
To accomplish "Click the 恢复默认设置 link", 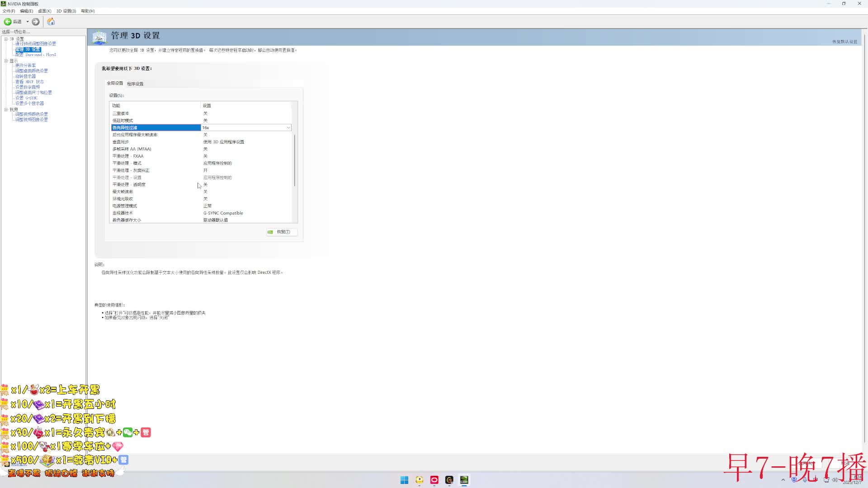I will click(x=844, y=42).
